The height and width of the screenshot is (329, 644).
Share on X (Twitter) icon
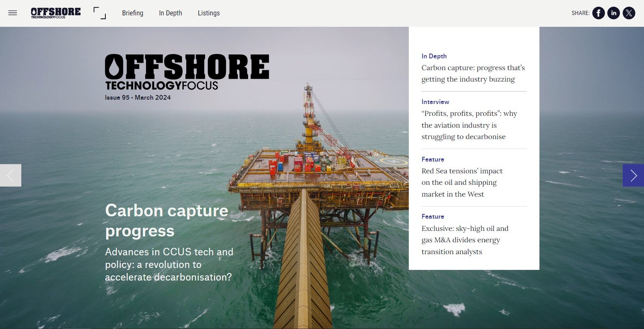tap(629, 13)
